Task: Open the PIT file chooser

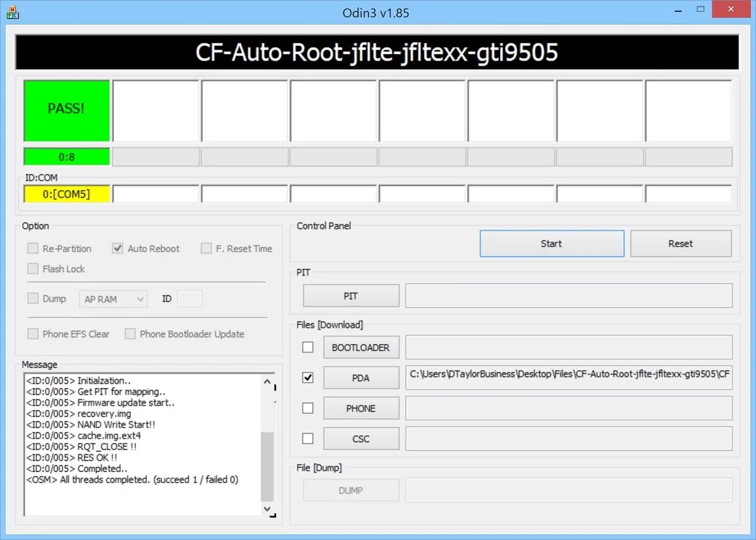Action: [x=351, y=296]
